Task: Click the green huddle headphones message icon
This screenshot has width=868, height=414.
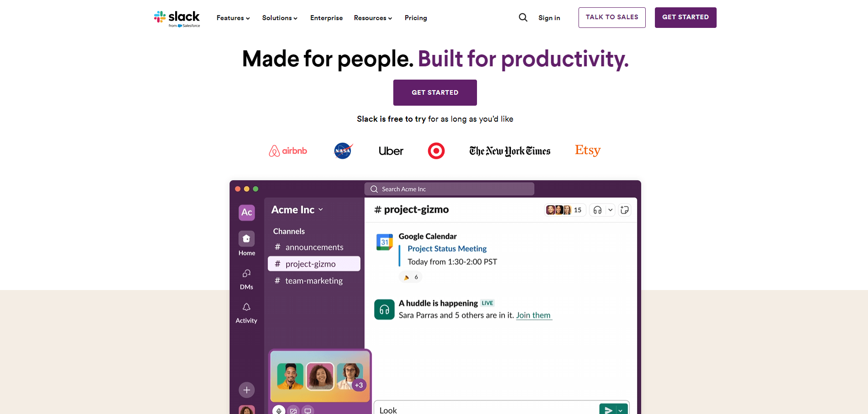Action: [x=384, y=310]
